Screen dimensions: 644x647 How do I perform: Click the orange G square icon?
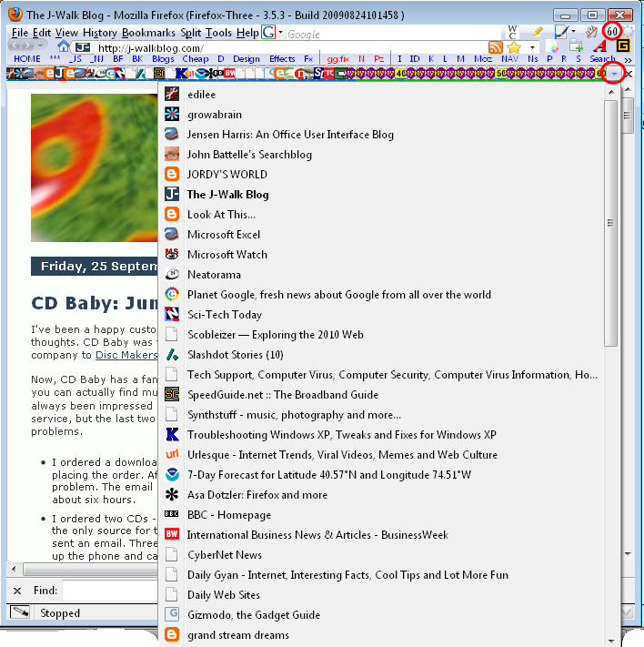[623, 45]
